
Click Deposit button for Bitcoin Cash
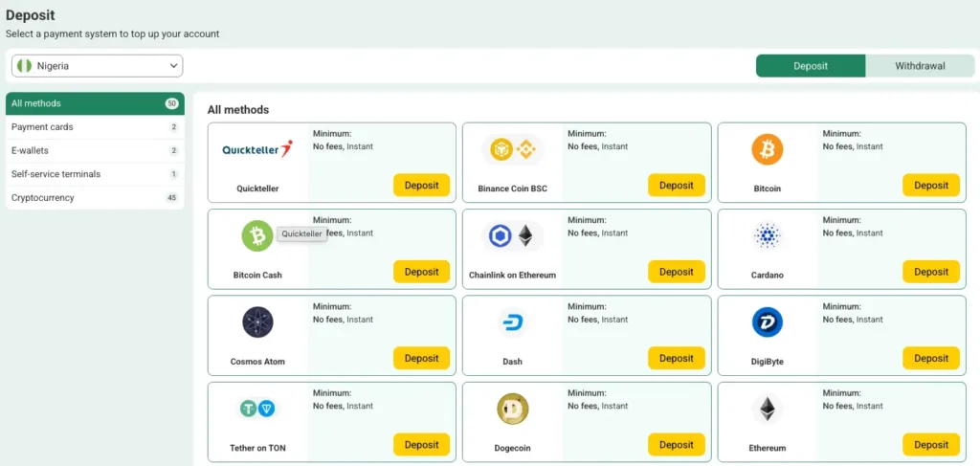point(421,272)
